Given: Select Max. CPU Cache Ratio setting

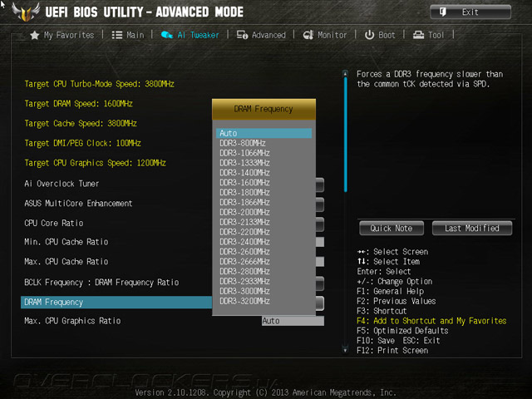Looking at the screenshot, I should (66, 261).
